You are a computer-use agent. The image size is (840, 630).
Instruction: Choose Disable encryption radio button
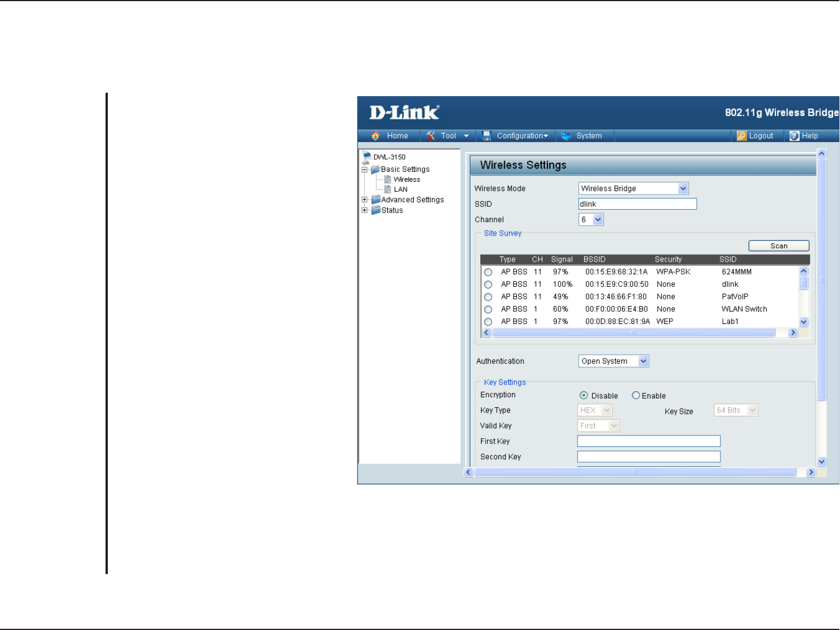click(584, 395)
